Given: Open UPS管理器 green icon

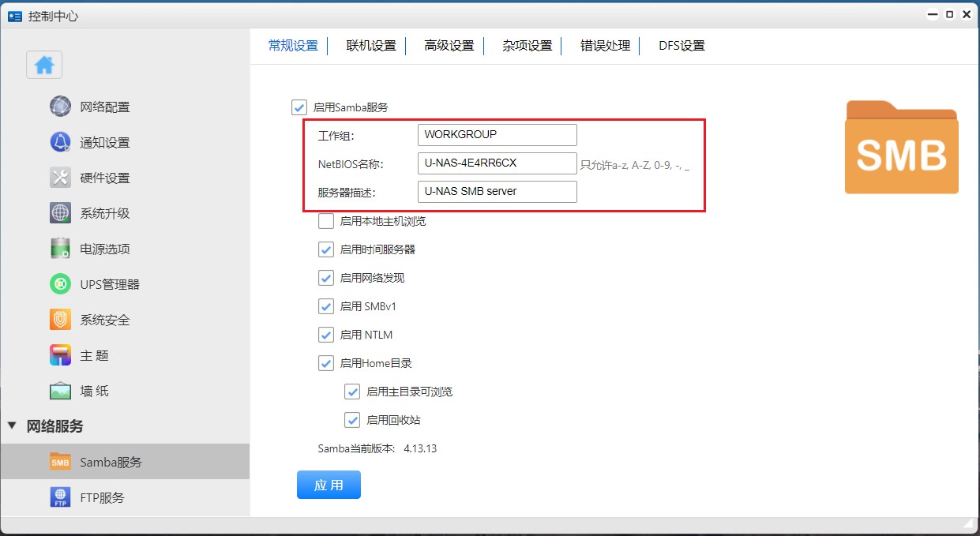Looking at the screenshot, I should [x=61, y=284].
